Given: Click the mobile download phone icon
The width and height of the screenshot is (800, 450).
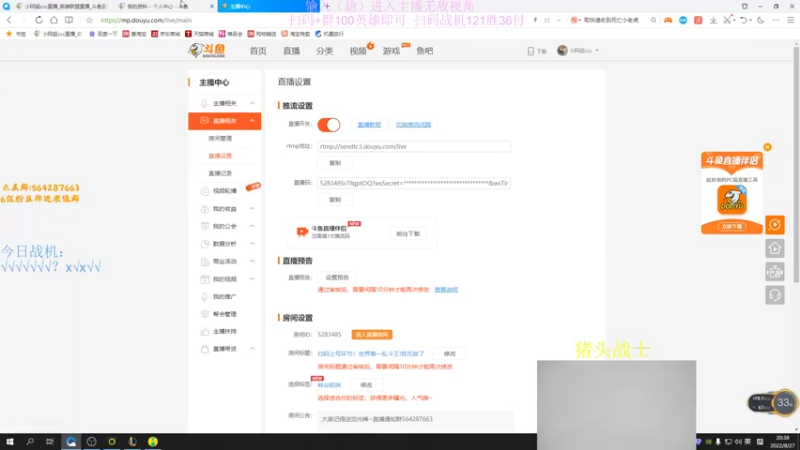Looking at the screenshot, I should click(531, 51).
